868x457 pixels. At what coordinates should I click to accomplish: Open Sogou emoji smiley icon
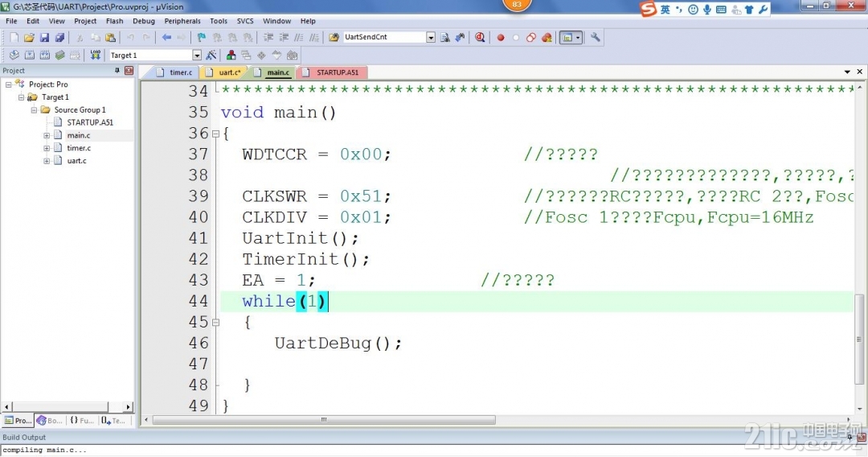(693, 10)
